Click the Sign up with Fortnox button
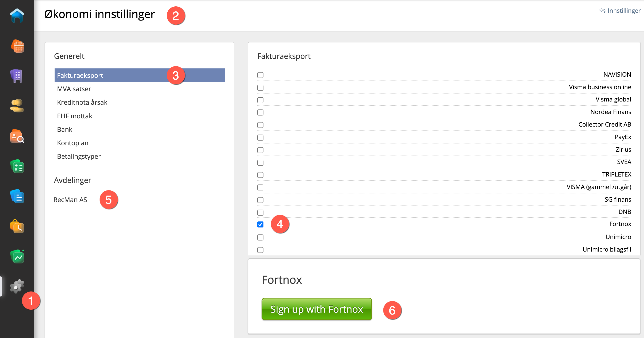This screenshot has height=338, width=644. (x=317, y=309)
